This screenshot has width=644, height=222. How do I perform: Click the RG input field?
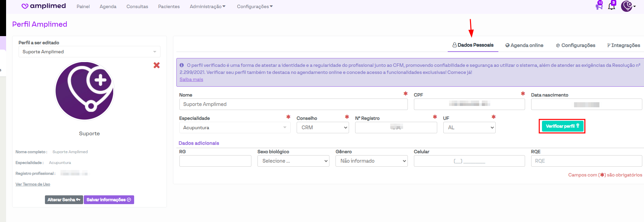coord(215,161)
